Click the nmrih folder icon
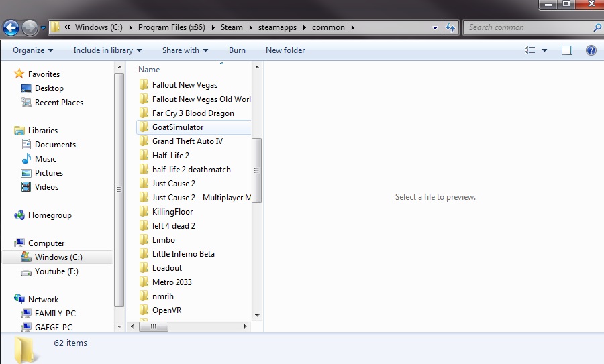This screenshot has width=604, height=364. point(144,296)
